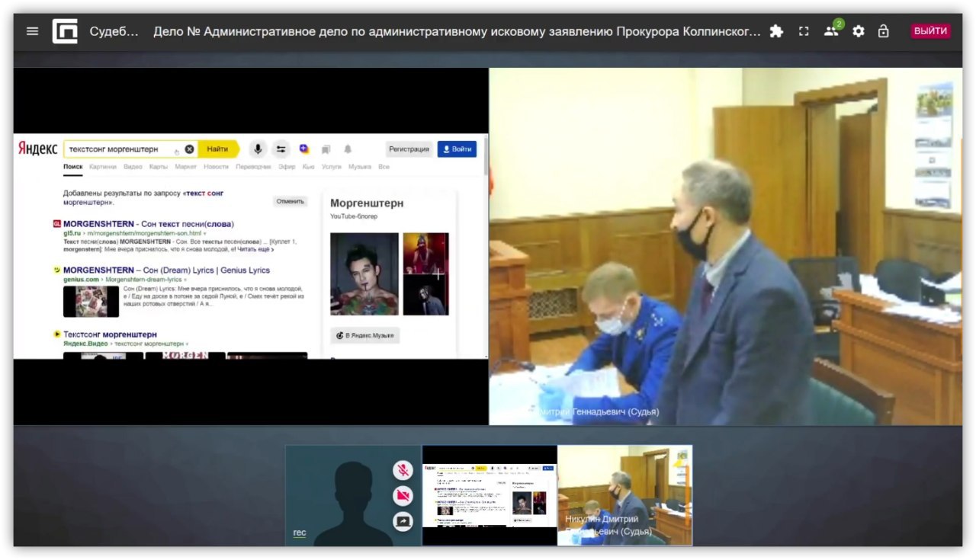Screen dimensions: 976x560
Task: Switch to the Музыка tab
Action: (x=360, y=167)
